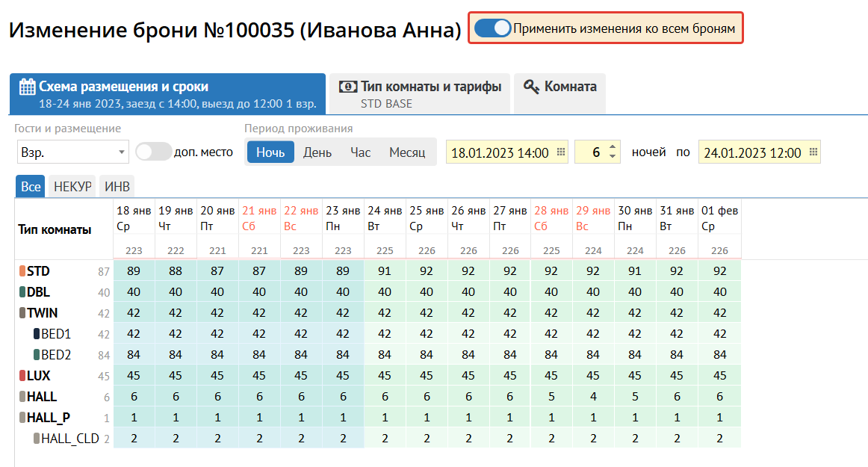This screenshot has width=868, height=467.
Task: Click money icon on Тип комнаты и тарифы
Action: pyautogui.click(x=348, y=87)
